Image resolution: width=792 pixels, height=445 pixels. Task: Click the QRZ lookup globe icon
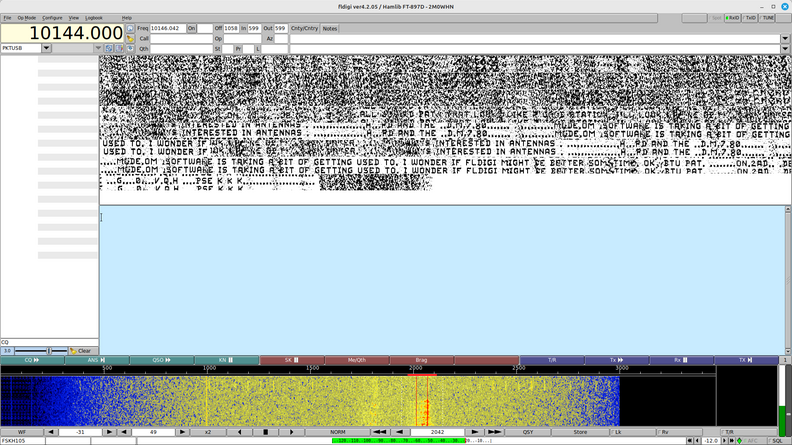coord(130,28)
